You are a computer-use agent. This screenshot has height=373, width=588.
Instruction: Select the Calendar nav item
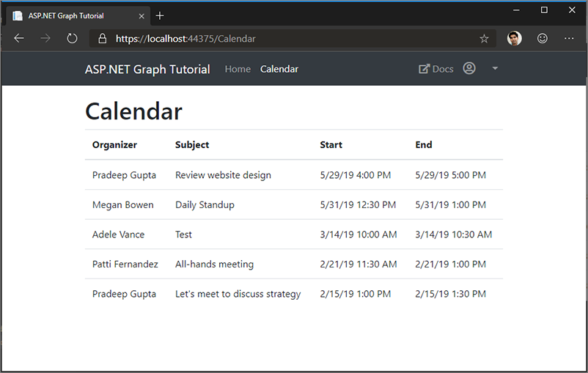click(279, 69)
